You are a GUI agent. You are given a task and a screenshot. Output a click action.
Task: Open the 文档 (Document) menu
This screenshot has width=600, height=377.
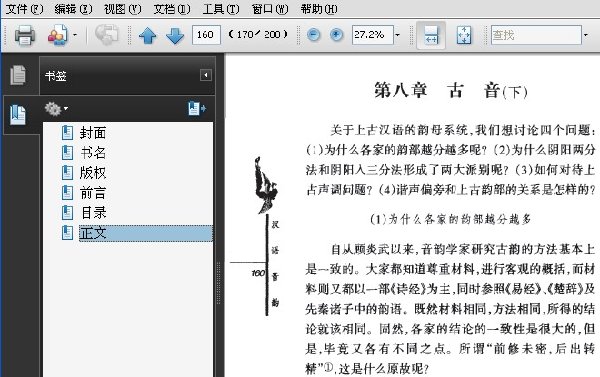coord(172,8)
